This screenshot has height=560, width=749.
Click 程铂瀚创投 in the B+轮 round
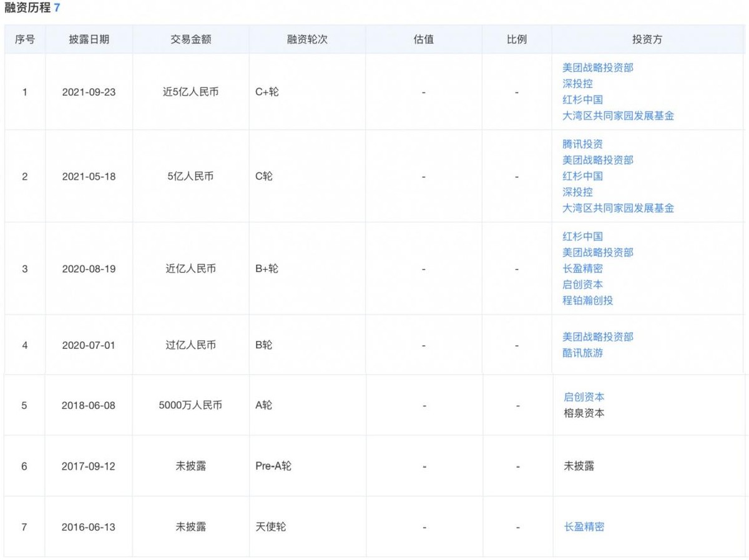click(587, 300)
